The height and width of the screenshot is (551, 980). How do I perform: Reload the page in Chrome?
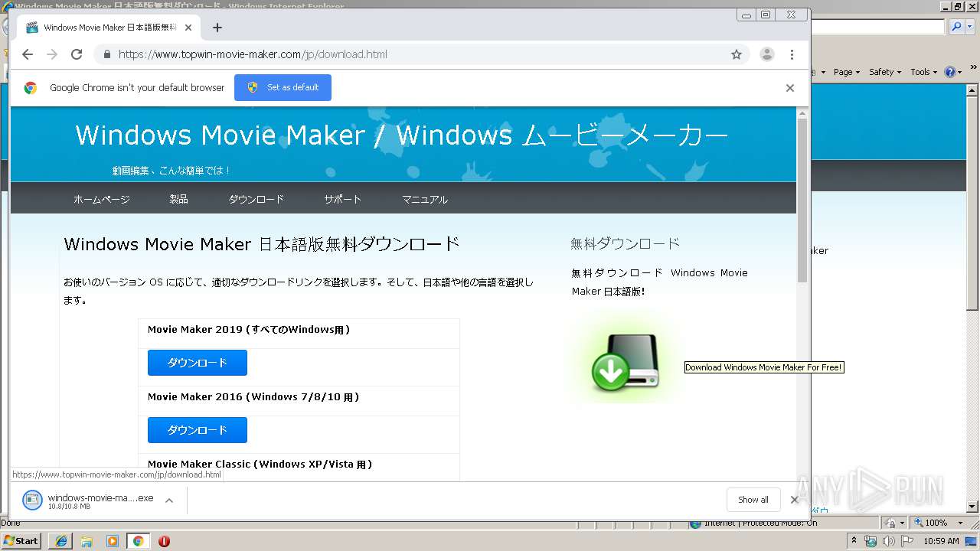coord(77,54)
